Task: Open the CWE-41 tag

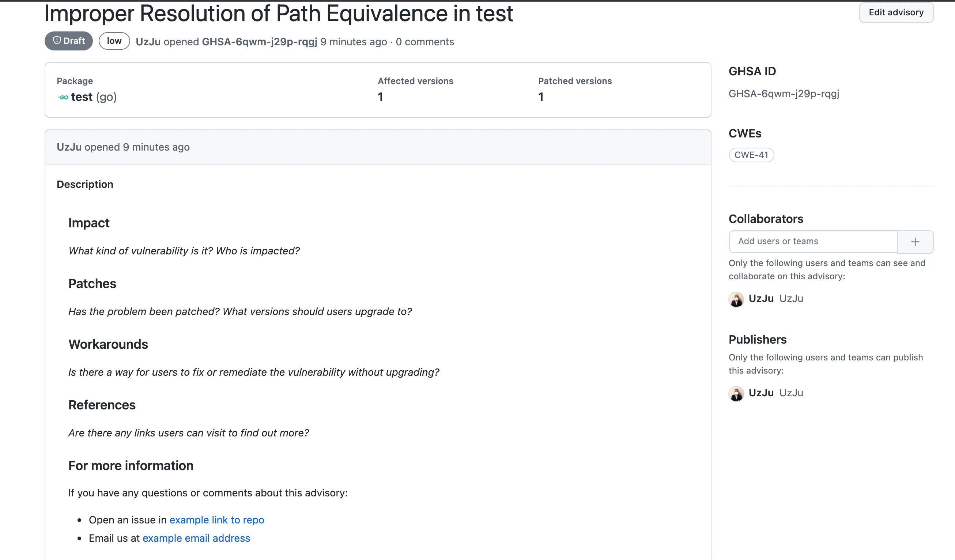Action: point(751,155)
